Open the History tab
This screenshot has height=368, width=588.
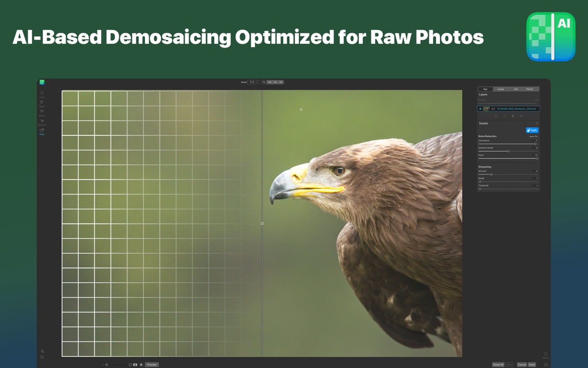click(529, 89)
